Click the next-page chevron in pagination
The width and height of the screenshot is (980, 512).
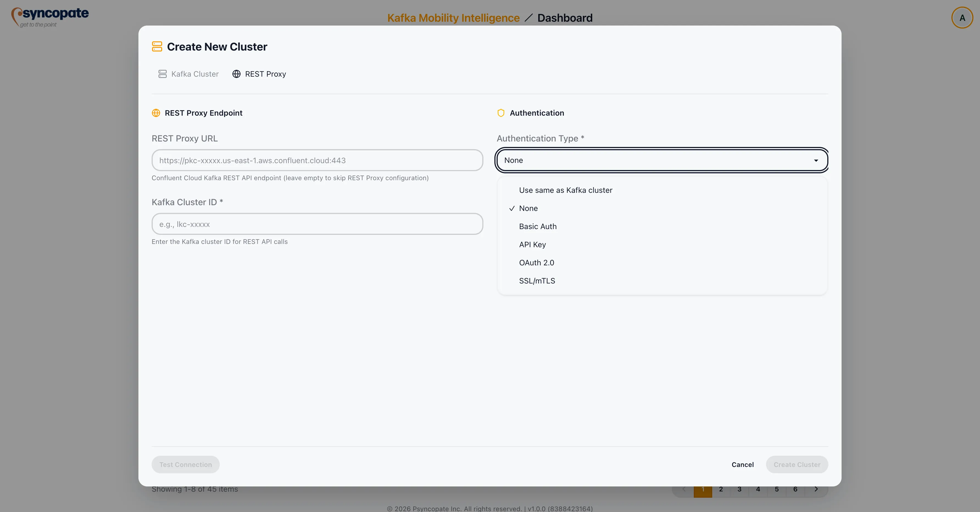pyautogui.click(x=816, y=489)
